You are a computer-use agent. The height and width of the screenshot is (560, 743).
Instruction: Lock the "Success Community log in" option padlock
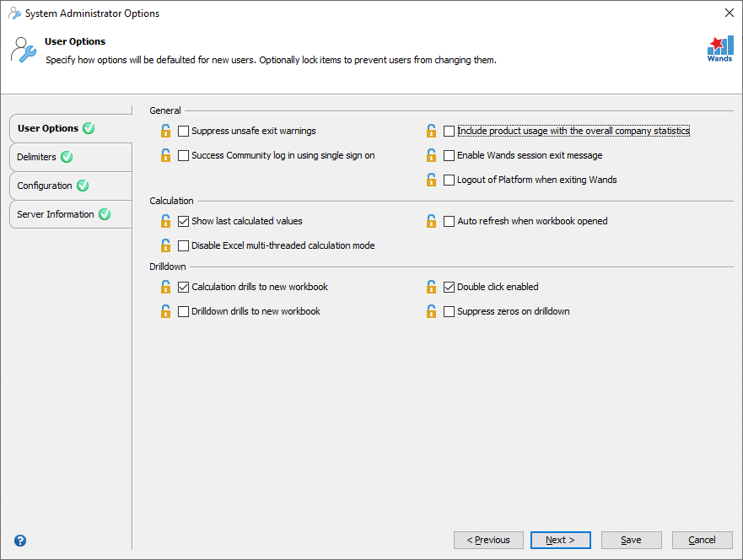pos(165,155)
